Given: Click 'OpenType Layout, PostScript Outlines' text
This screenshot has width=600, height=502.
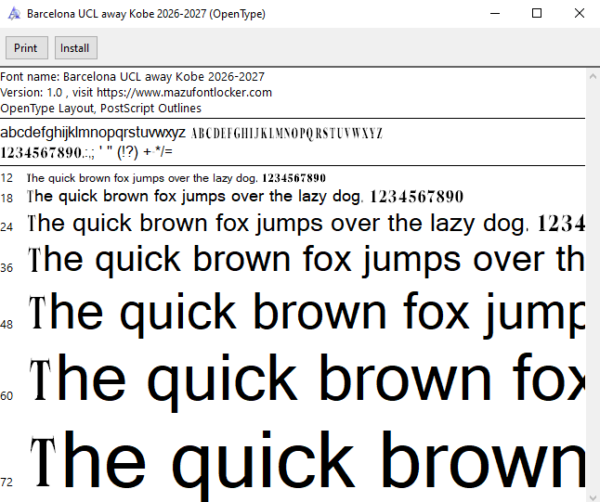Looking at the screenshot, I should [101, 108].
